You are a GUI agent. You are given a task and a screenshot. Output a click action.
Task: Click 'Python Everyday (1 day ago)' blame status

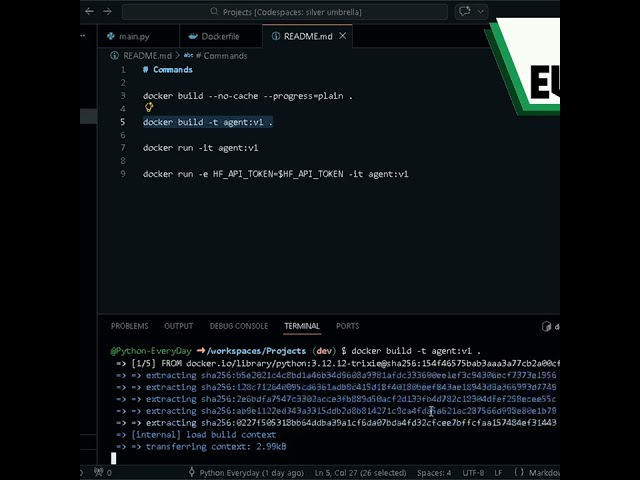[247, 473]
